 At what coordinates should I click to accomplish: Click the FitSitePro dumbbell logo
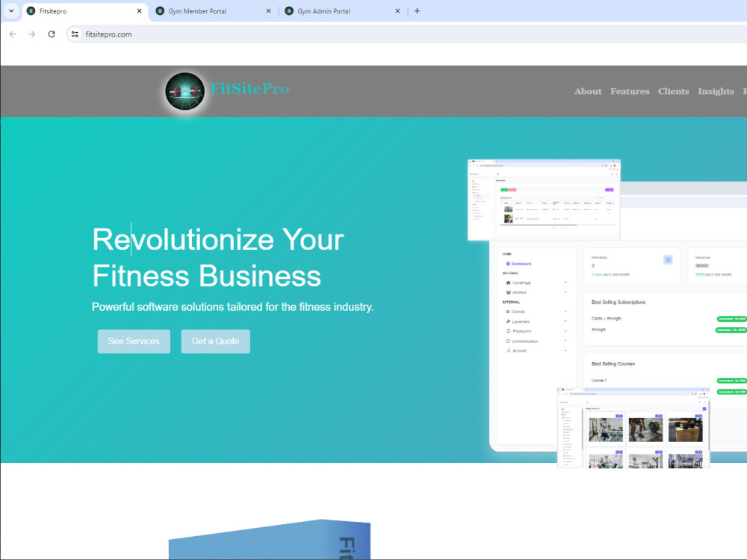185,91
